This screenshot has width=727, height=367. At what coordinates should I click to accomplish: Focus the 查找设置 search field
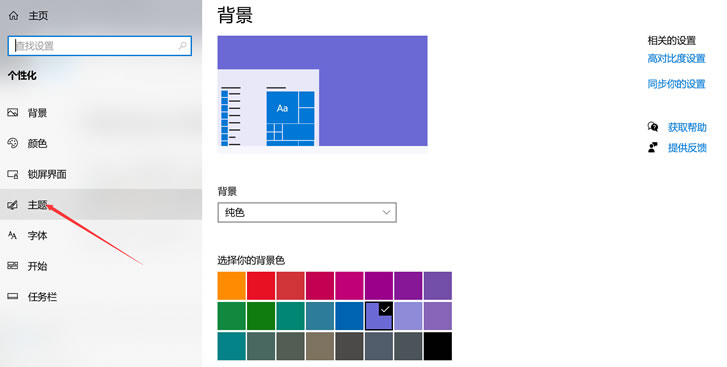pyautogui.click(x=100, y=46)
